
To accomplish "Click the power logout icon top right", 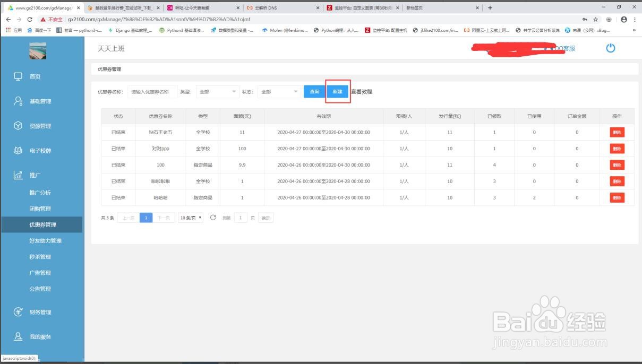I will pyautogui.click(x=610, y=48).
